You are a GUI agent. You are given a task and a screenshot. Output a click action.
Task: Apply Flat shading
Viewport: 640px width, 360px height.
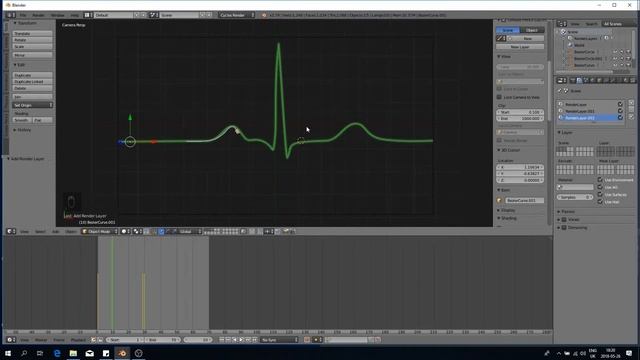(42, 120)
